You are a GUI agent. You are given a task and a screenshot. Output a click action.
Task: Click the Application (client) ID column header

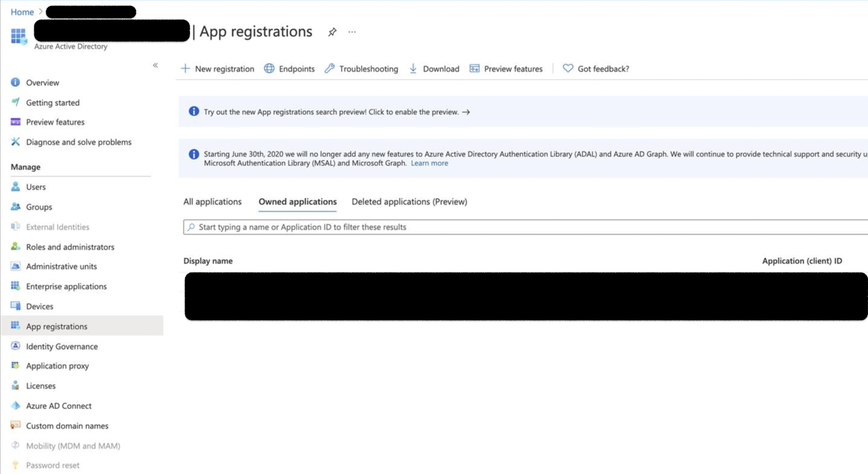pyautogui.click(x=802, y=261)
